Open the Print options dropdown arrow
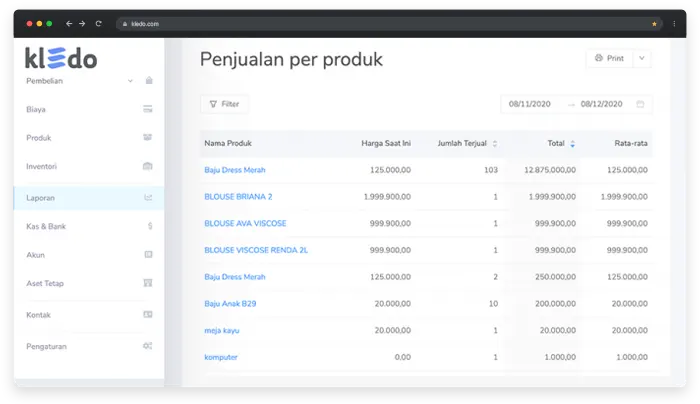The width and height of the screenshot is (700, 404). tap(642, 58)
